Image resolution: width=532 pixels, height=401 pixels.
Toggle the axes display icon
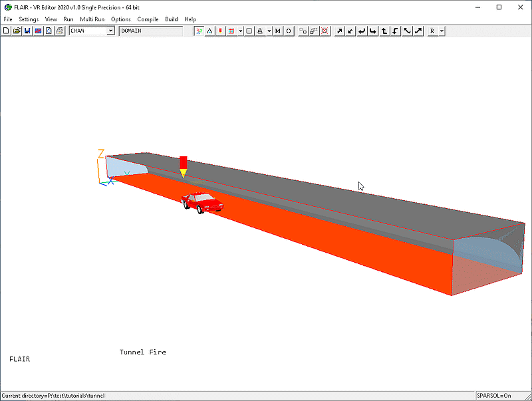[x=199, y=31]
